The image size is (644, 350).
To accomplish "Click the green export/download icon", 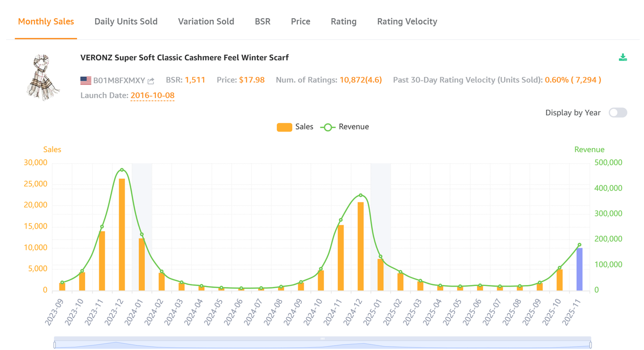I will coord(623,57).
